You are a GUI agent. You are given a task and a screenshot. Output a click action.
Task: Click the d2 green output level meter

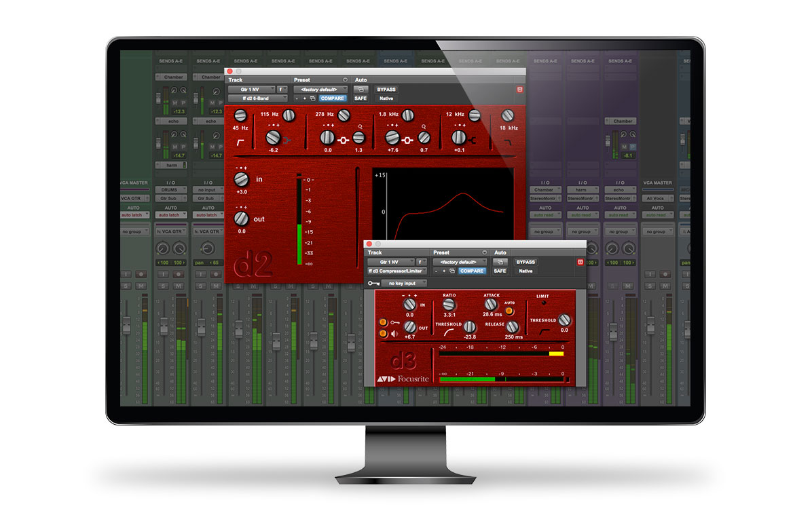299,221
